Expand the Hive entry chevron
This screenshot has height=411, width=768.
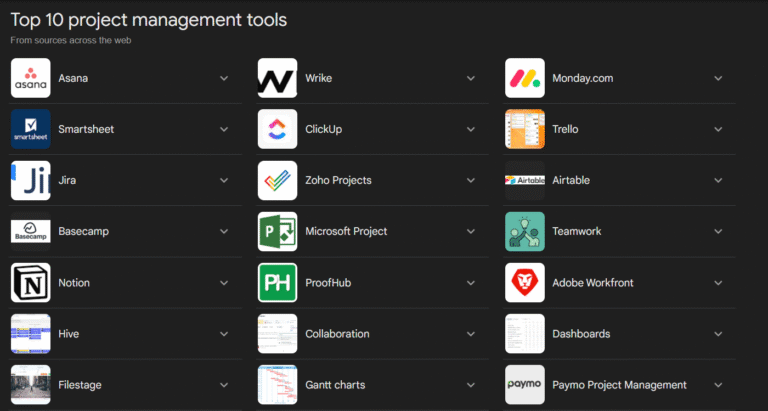tap(224, 334)
